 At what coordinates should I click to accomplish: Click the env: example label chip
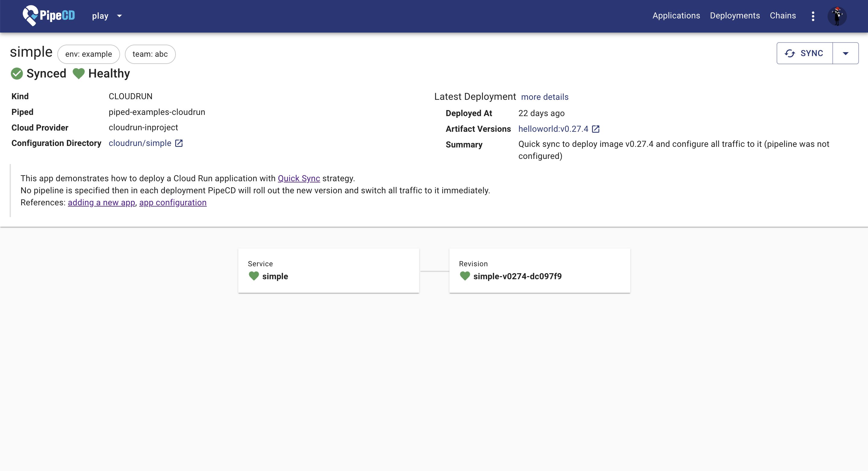click(x=88, y=54)
